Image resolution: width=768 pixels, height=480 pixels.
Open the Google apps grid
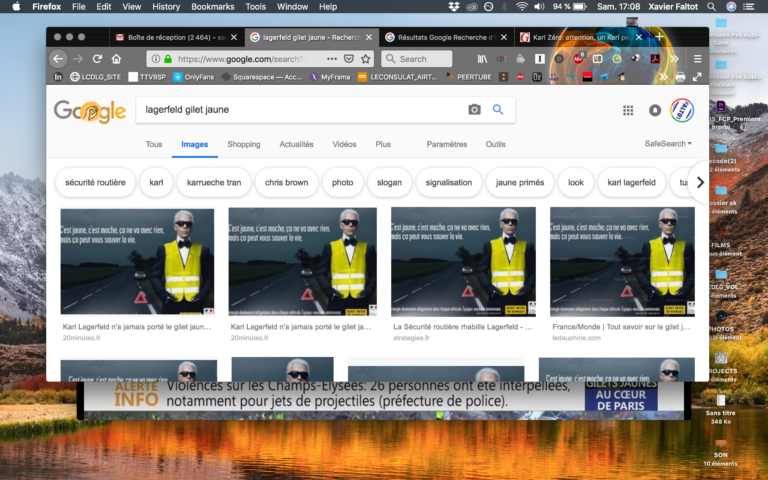(x=628, y=110)
